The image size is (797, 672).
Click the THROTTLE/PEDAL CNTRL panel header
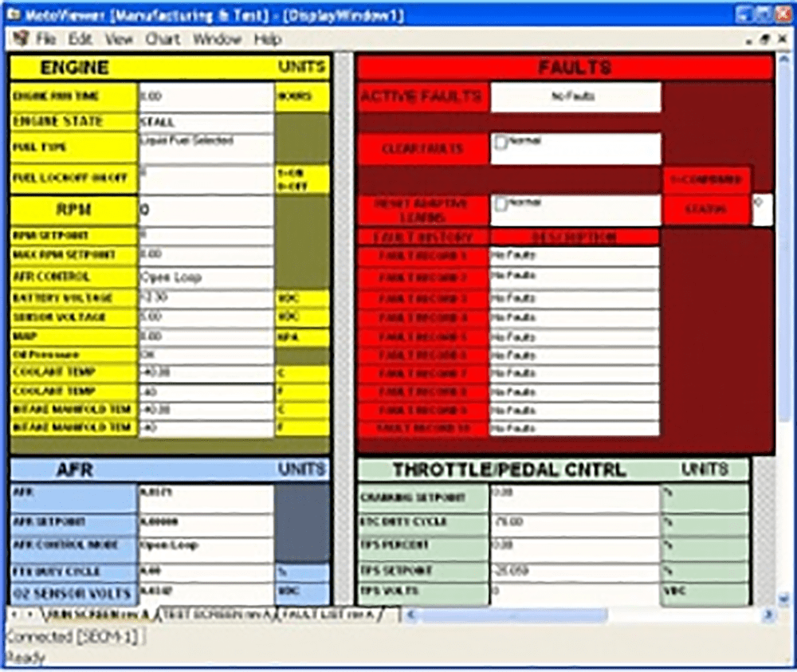point(553,470)
